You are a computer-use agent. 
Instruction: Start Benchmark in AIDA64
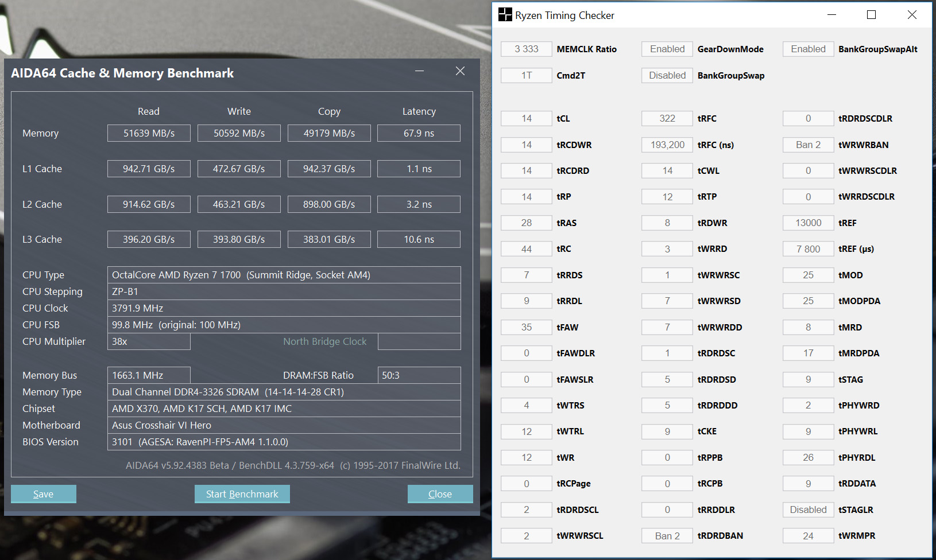click(242, 494)
